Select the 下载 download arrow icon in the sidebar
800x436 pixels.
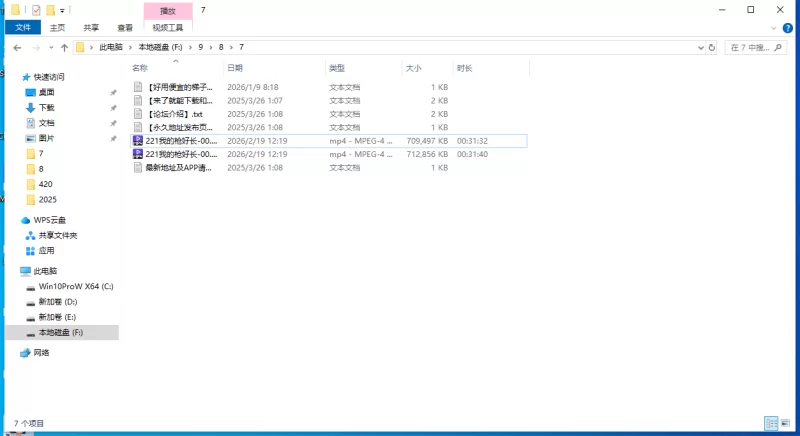31,108
